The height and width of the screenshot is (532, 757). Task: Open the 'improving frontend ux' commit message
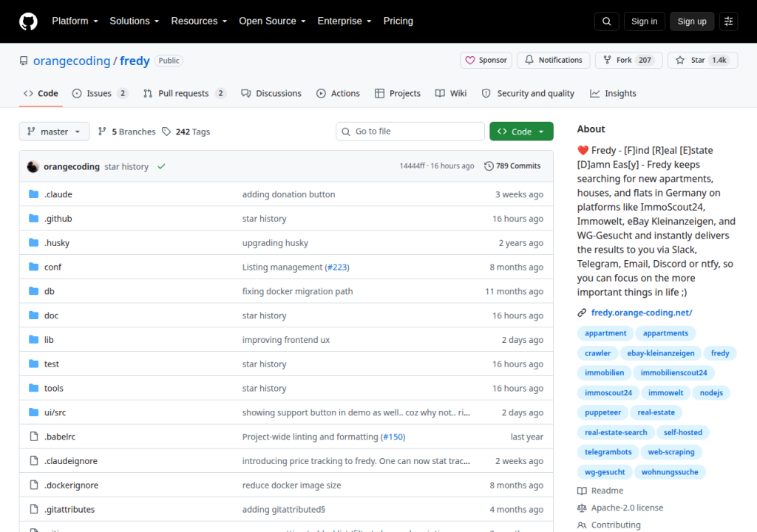tap(286, 339)
